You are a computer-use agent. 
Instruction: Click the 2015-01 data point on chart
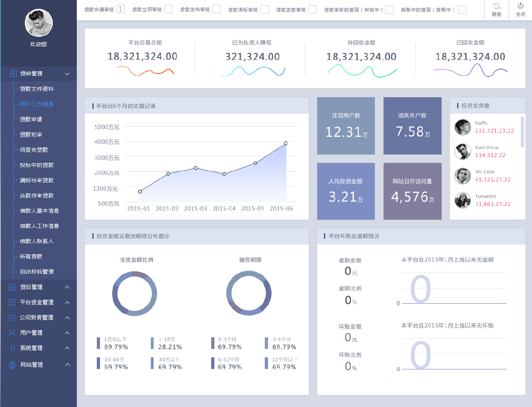click(140, 192)
